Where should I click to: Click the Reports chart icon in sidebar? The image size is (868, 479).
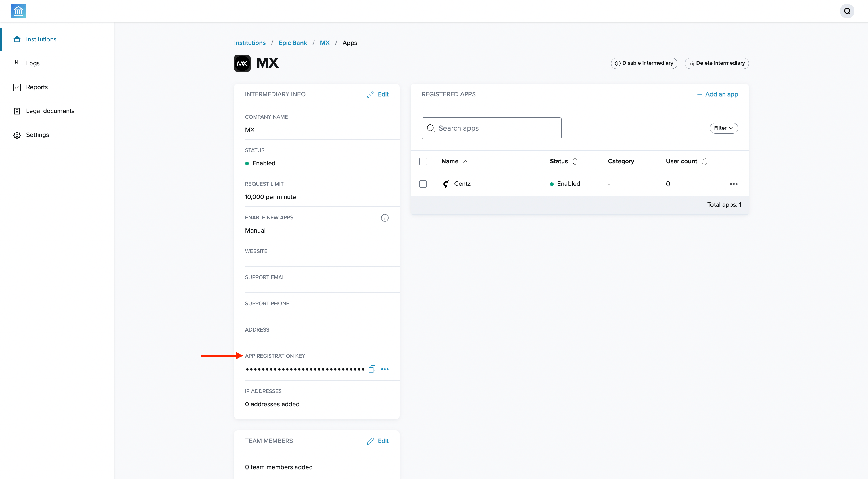(17, 87)
